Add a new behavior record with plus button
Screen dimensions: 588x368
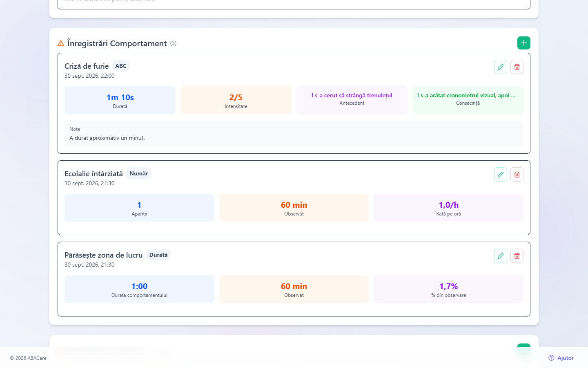pyautogui.click(x=524, y=43)
